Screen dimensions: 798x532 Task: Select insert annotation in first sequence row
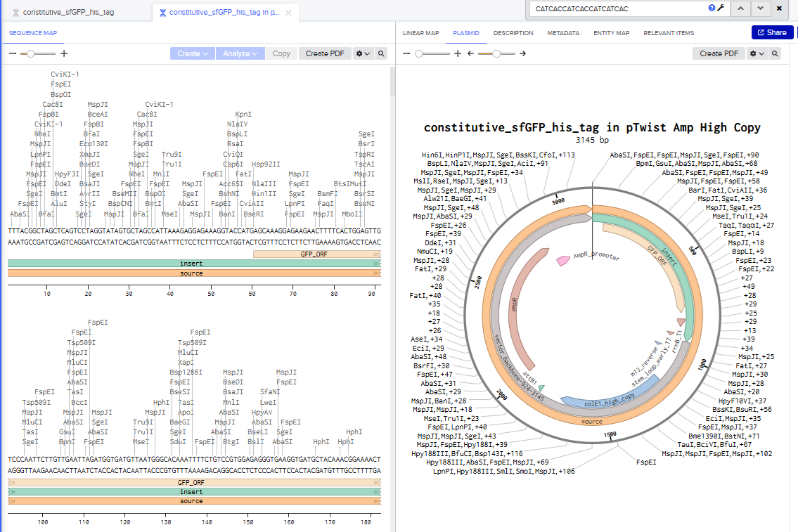click(194, 264)
